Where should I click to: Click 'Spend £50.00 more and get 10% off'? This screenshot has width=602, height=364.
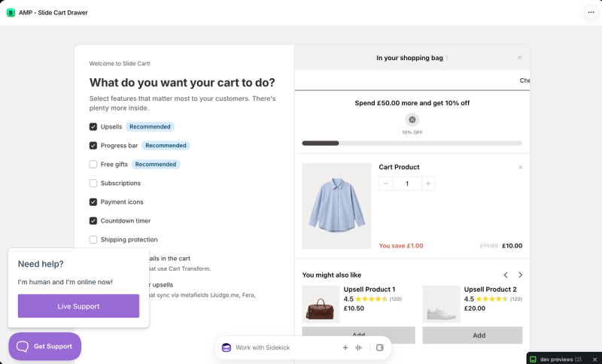(412, 103)
